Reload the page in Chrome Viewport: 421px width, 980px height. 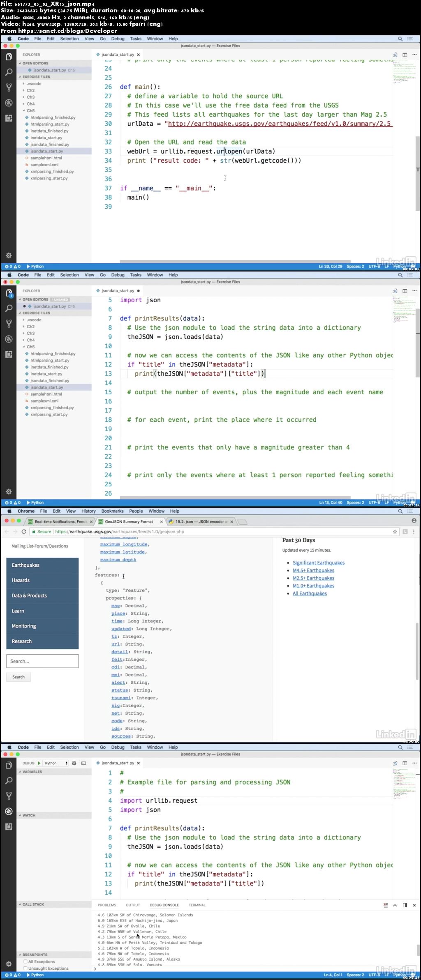tap(24, 531)
